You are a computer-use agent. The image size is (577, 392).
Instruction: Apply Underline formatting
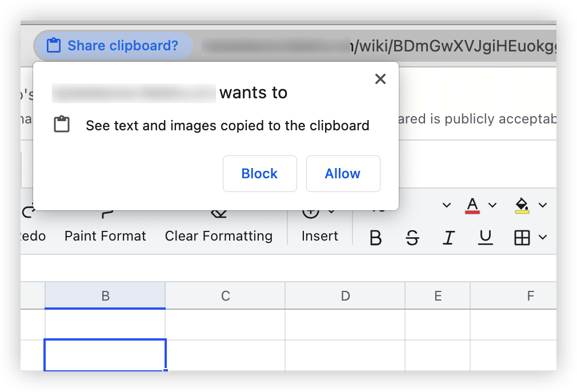click(486, 237)
